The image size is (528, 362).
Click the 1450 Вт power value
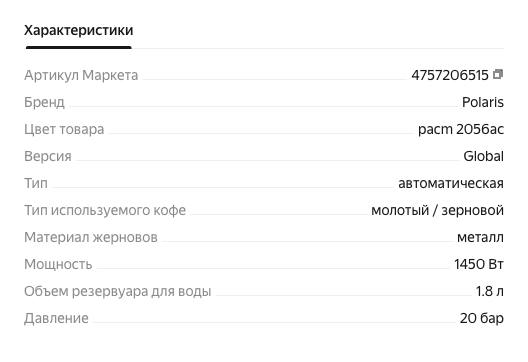pyautogui.click(x=479, y=264)
